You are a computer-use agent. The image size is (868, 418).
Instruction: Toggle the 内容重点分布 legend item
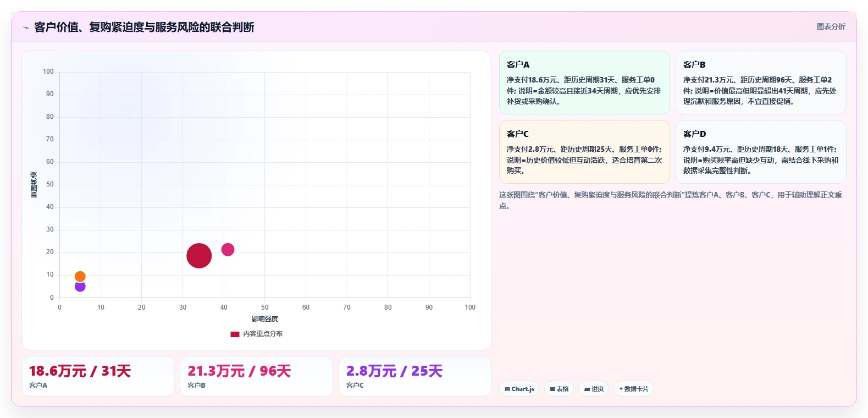point(257,334)
